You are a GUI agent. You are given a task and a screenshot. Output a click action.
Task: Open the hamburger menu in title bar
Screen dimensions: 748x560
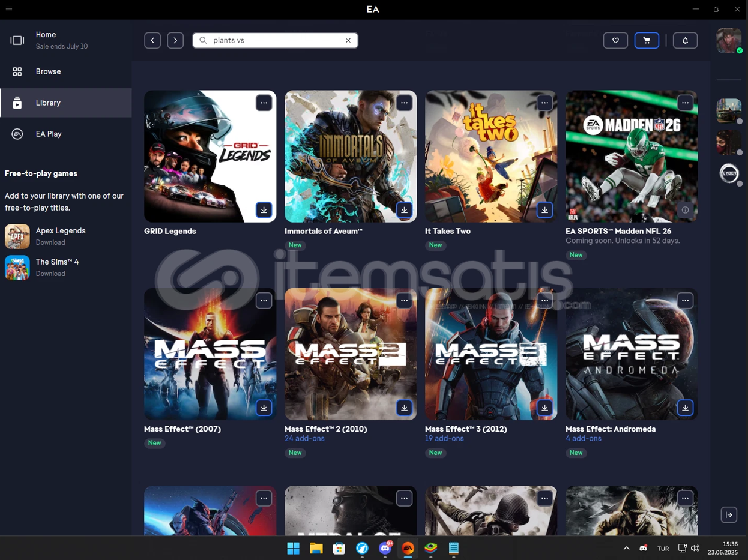click(x=9, y=9)
